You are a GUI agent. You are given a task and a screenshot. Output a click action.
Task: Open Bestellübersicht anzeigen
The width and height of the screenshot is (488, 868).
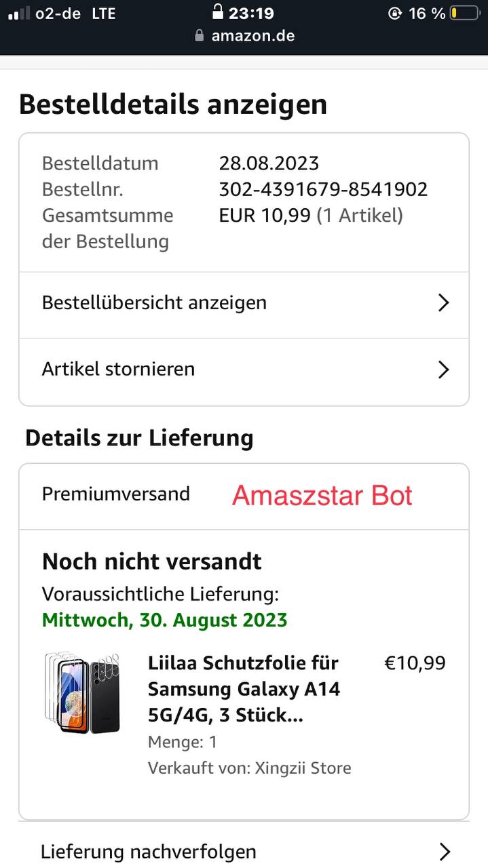tap(154, 302)
